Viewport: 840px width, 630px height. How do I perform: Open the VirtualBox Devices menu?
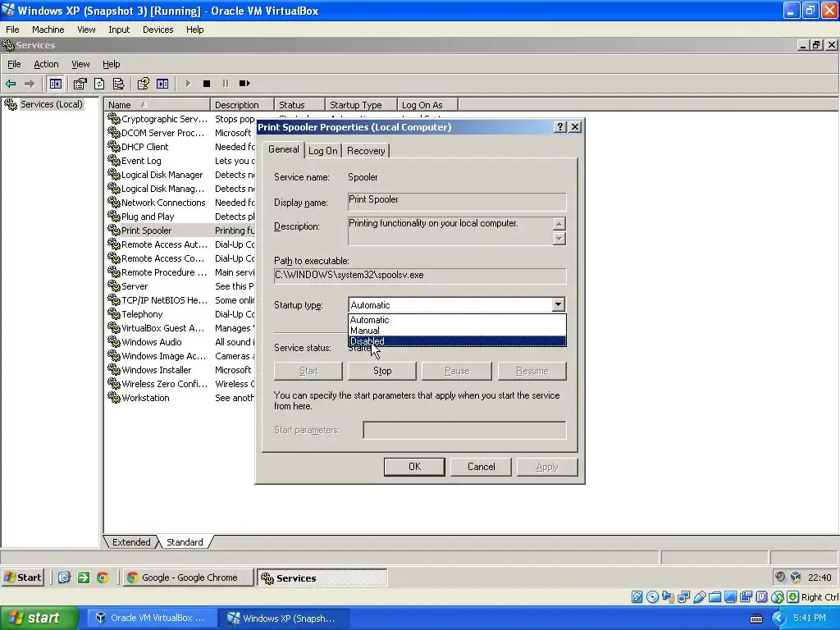pos(158,30)
